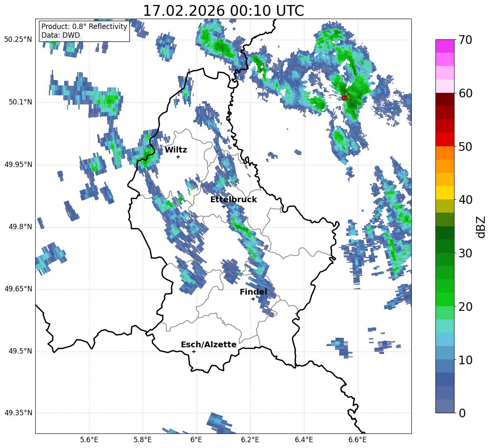Click the 17.02.2026 00:10 UTC title
Screen dimensions: 491x448
coord(223,11)
